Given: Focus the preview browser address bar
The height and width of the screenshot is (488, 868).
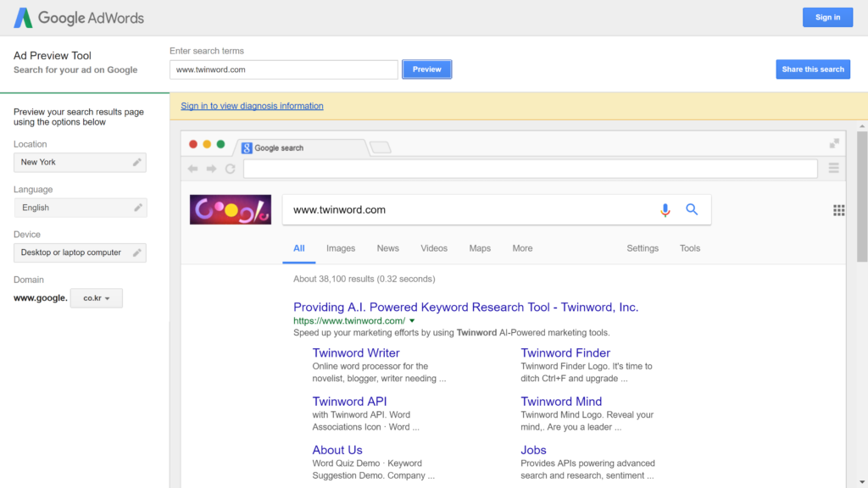Looking at the screenshot, I should point(531,169).
